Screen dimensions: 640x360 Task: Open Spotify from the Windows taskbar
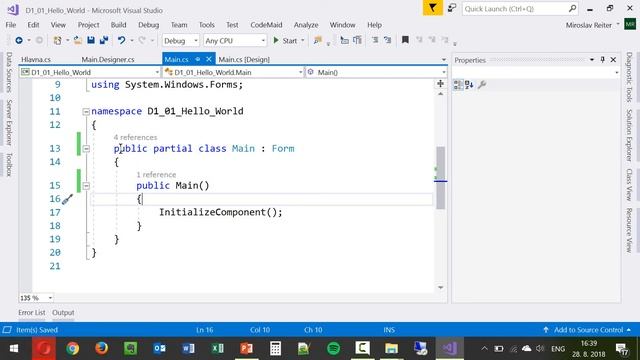pos(333,349)
